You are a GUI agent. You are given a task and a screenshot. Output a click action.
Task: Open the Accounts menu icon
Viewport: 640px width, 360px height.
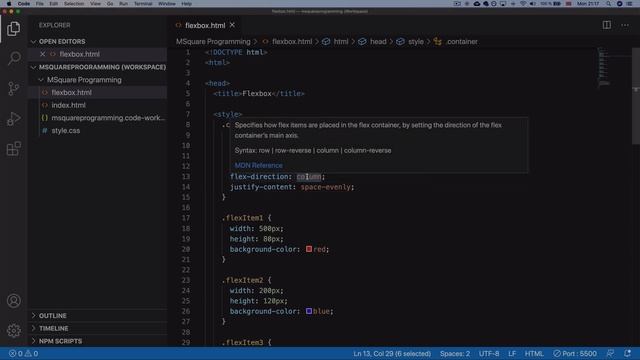pos(13,301)
